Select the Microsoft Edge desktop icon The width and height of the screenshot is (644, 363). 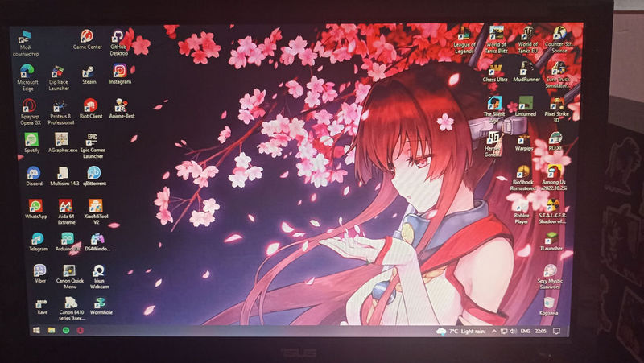[x=27, y=77]
